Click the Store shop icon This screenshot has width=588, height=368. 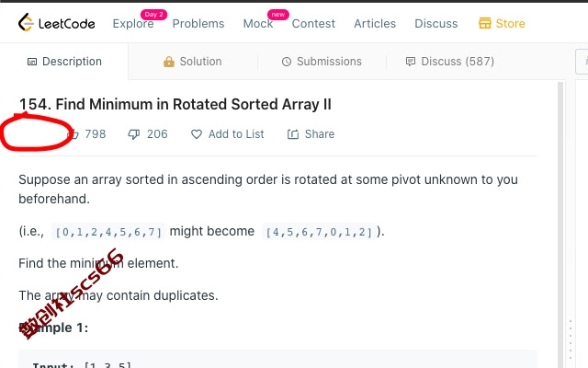point(485,23)
